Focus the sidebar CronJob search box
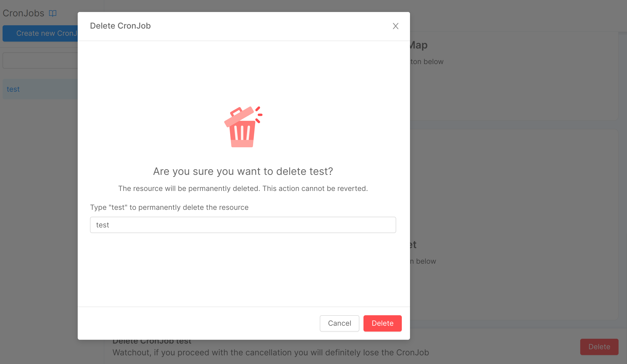 (x=40, y=60)
